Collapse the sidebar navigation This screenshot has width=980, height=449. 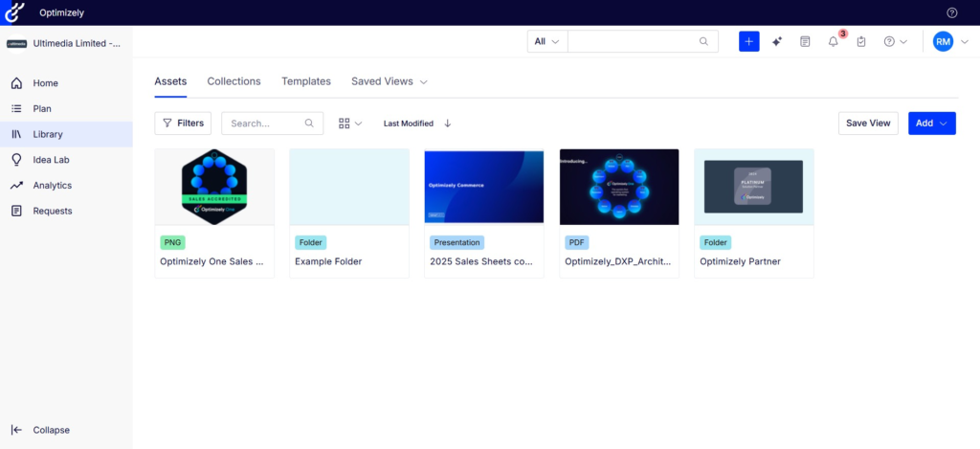click(x=40, y=430)
